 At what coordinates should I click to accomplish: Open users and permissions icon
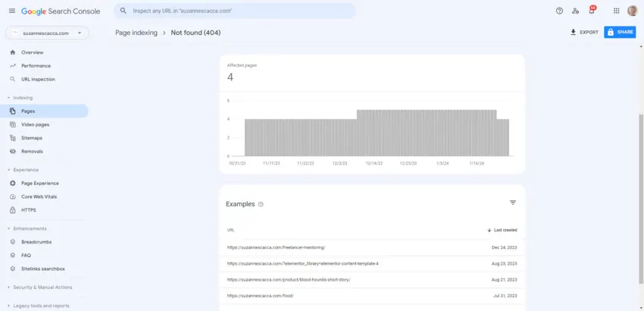pos(575,11)
